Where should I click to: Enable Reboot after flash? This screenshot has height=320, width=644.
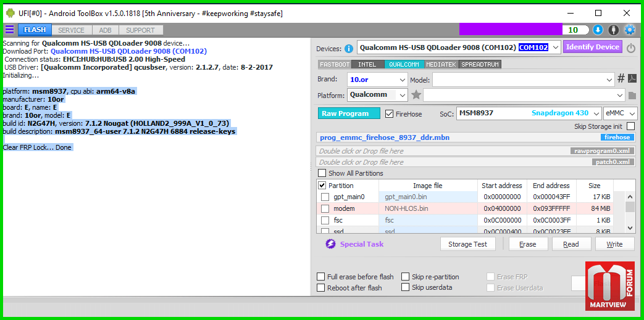tap(321, 287)
